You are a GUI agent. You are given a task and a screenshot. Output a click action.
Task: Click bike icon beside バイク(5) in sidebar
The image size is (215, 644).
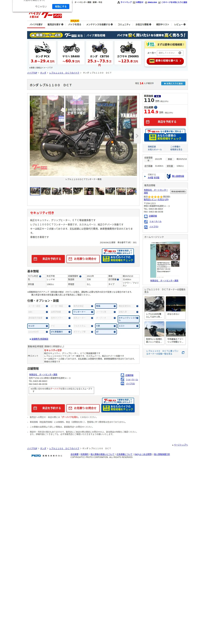click(x=146, y=227)
